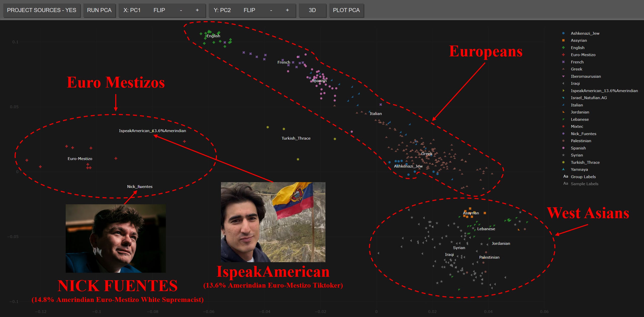This screenshot has height=317, width=644.
Task: Click the English group label on plot
Action: 213,36
